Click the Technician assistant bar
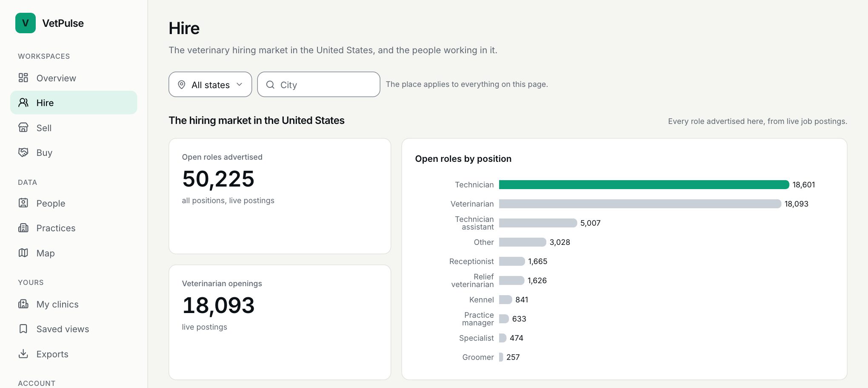This screenshot has height=388, width=868. 538,223
